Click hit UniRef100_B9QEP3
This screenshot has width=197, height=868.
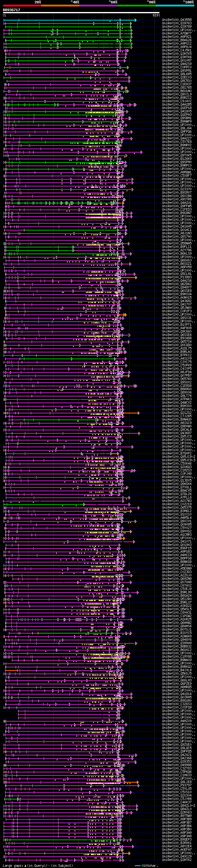tap(177, 839)
